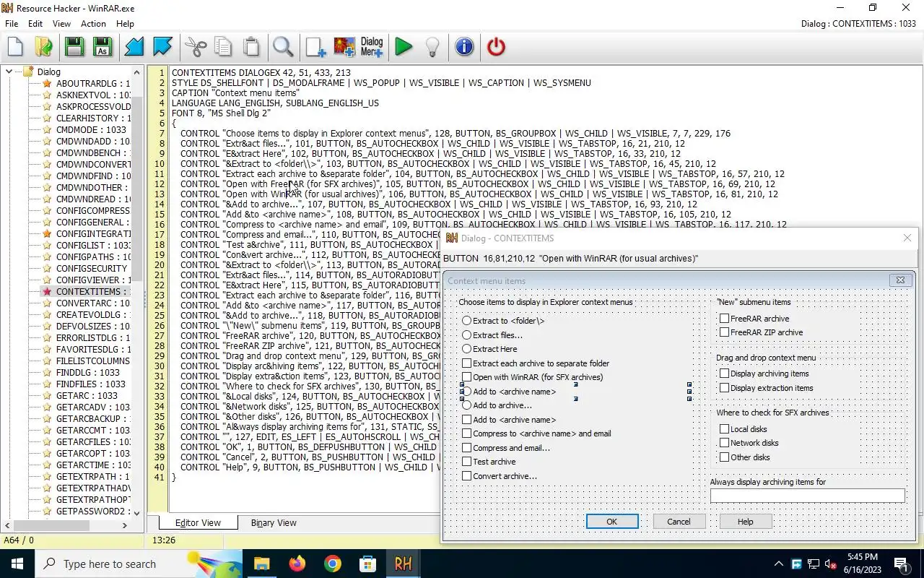
Task: Open the Help menu
Action: tap(125, 24)
